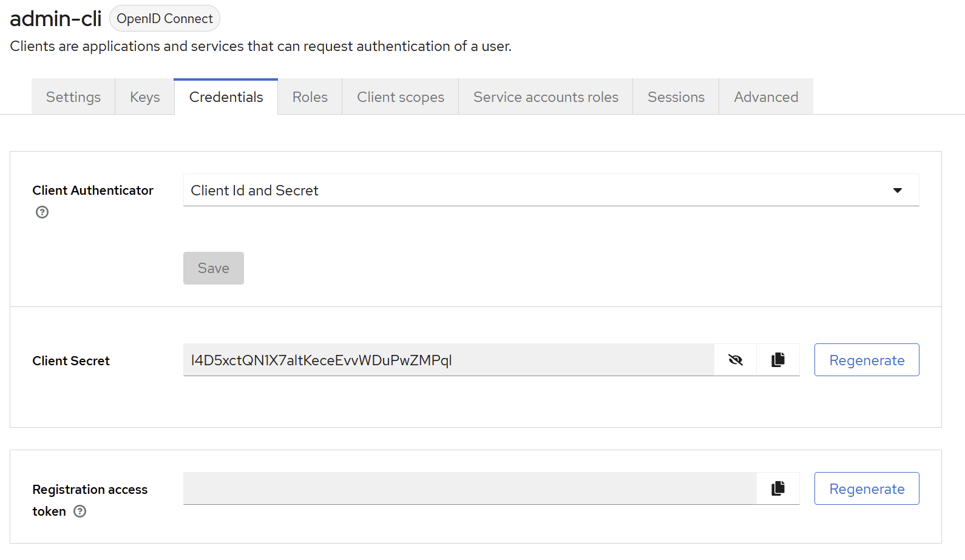
Task: Click the Registration access token field
Action: tap(469, 488)
